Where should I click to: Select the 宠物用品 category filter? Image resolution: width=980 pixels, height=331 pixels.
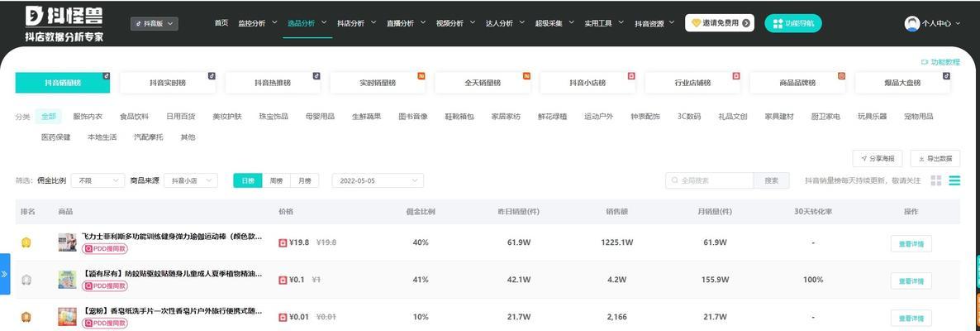click(918, 117)
